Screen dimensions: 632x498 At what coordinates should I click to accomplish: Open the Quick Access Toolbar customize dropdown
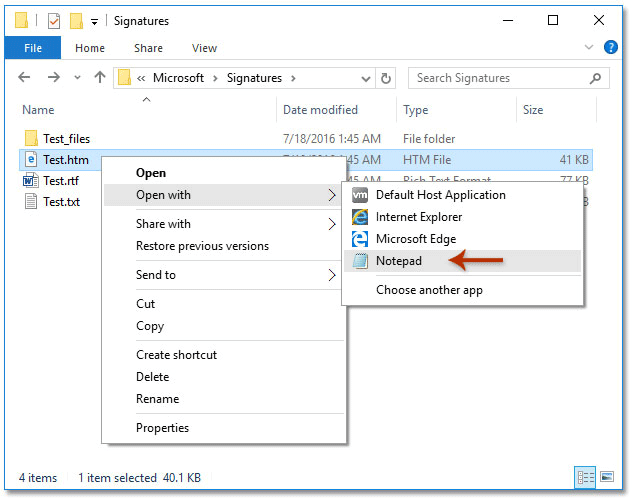94,20
